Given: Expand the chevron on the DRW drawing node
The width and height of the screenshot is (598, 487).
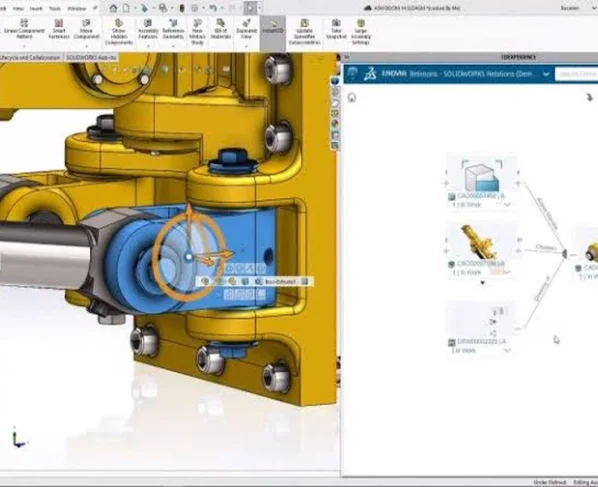Looking at the screenshot, I should click(x=507, y=350).
